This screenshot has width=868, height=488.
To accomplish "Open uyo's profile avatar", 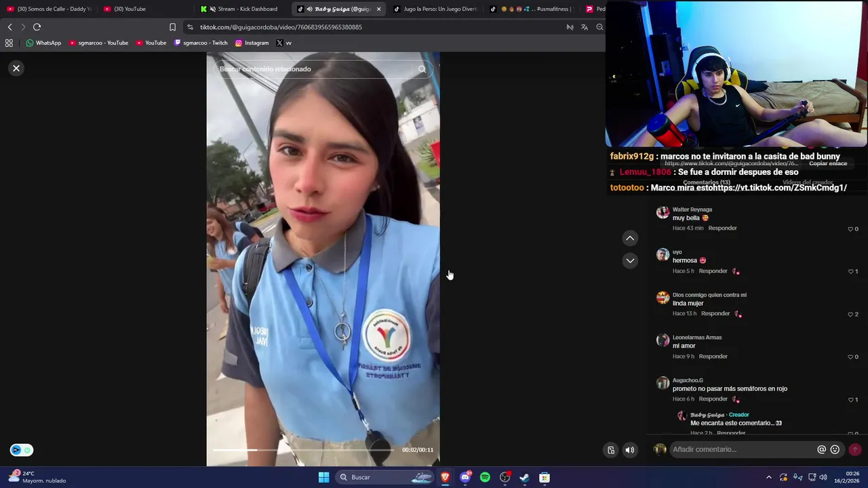I will [x=663, y=256].
